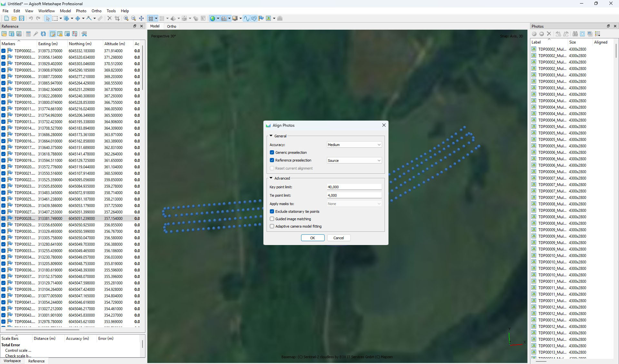Float the Reference panel with its undock button

(x=135, y=26)
